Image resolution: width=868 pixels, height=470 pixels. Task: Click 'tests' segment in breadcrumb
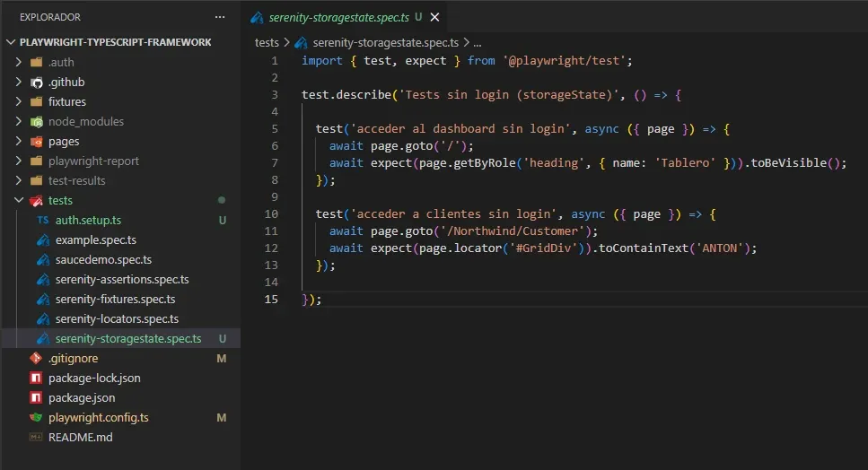pos(267,42)
